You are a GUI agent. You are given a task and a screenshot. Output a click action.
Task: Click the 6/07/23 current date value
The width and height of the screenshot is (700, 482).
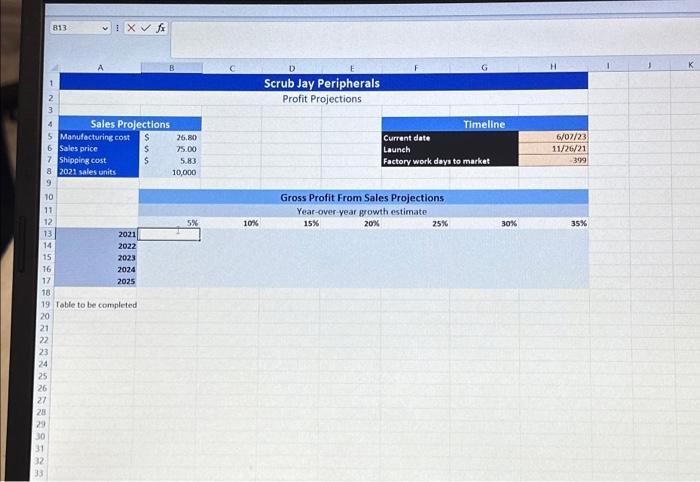click(x=554, y=137)
